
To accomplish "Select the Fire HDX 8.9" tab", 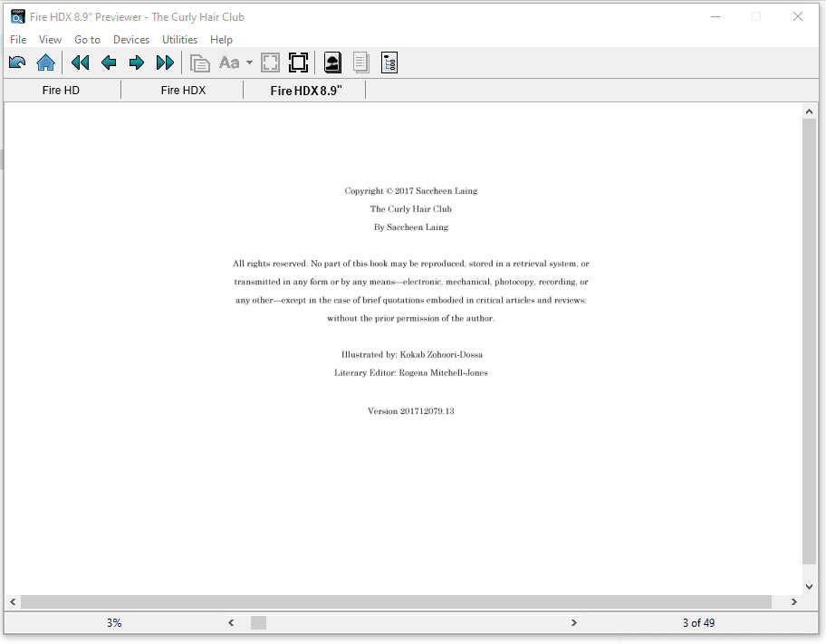I will 305,91.
